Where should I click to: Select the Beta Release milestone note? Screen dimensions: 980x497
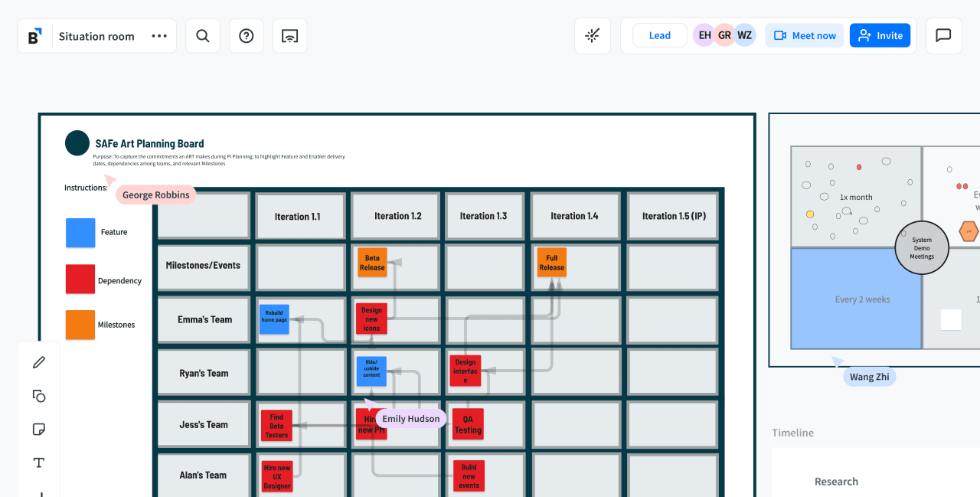372,263
